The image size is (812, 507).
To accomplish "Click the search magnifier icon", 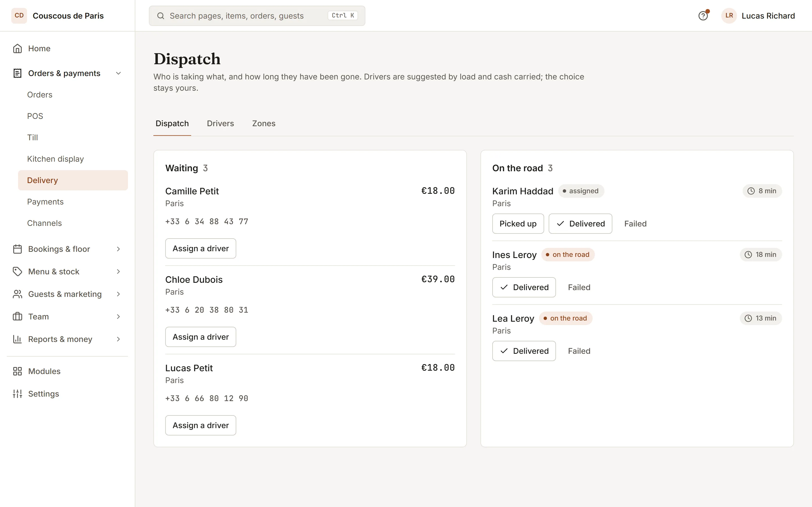I will click(x=161, y=16).
